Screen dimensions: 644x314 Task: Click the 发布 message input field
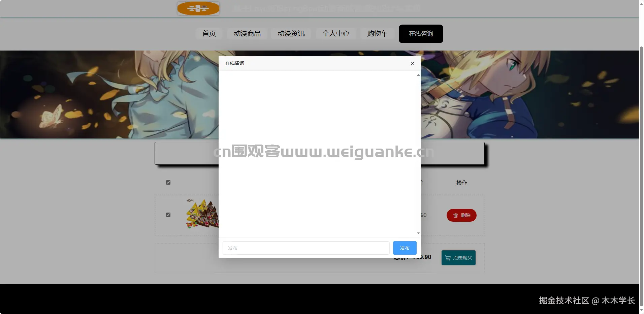(306, 248)
